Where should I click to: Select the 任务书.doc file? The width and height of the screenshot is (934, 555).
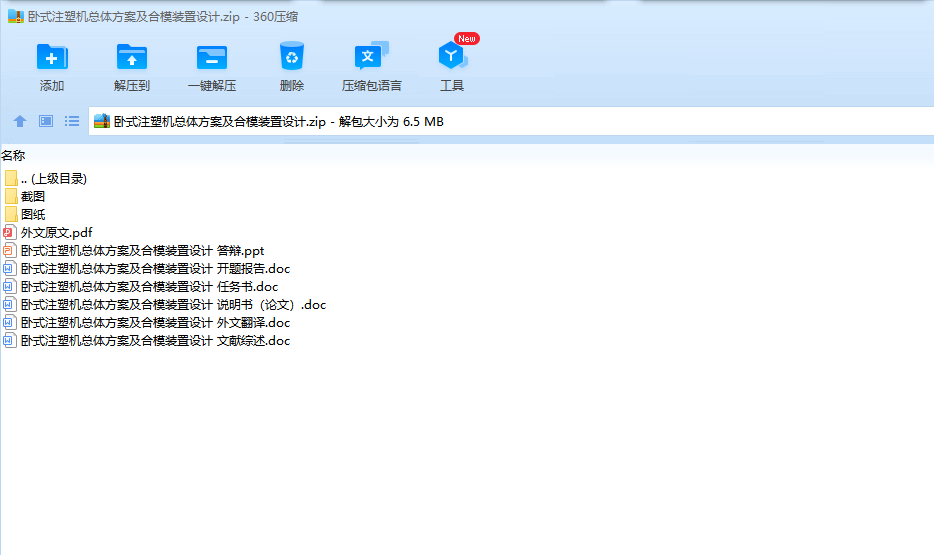pos(141,286)
